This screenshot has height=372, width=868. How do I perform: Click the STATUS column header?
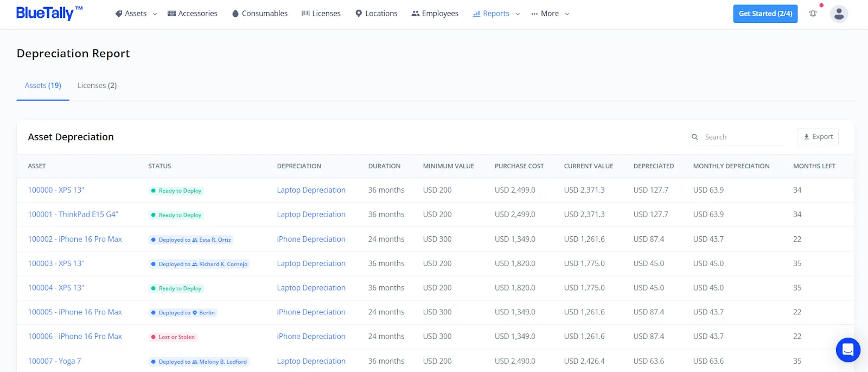pos(159,166)
